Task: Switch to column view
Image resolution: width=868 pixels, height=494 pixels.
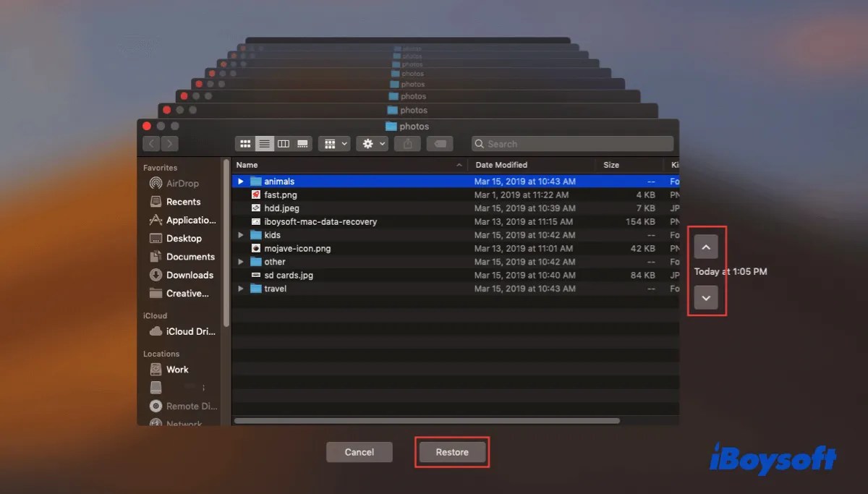Action: point(284,143)
